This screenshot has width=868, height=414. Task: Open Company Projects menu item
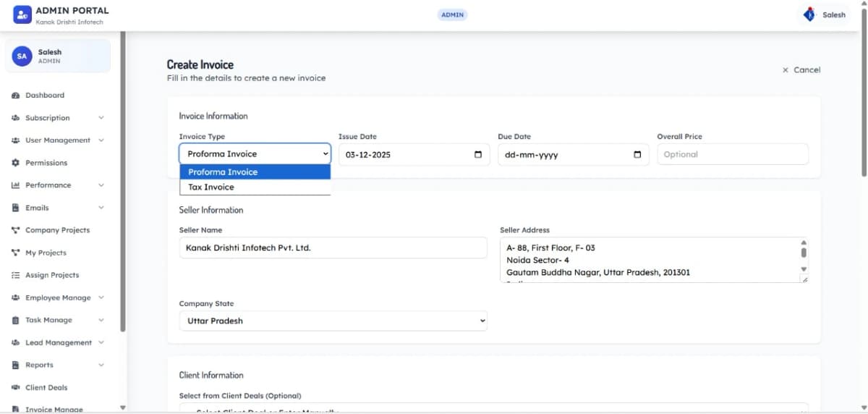[x=59, y=230]
